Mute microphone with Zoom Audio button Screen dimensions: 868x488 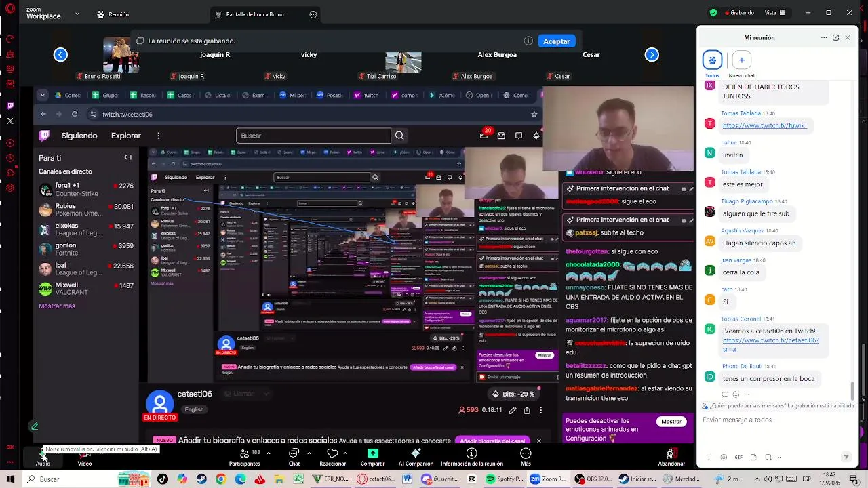[42, 456]
